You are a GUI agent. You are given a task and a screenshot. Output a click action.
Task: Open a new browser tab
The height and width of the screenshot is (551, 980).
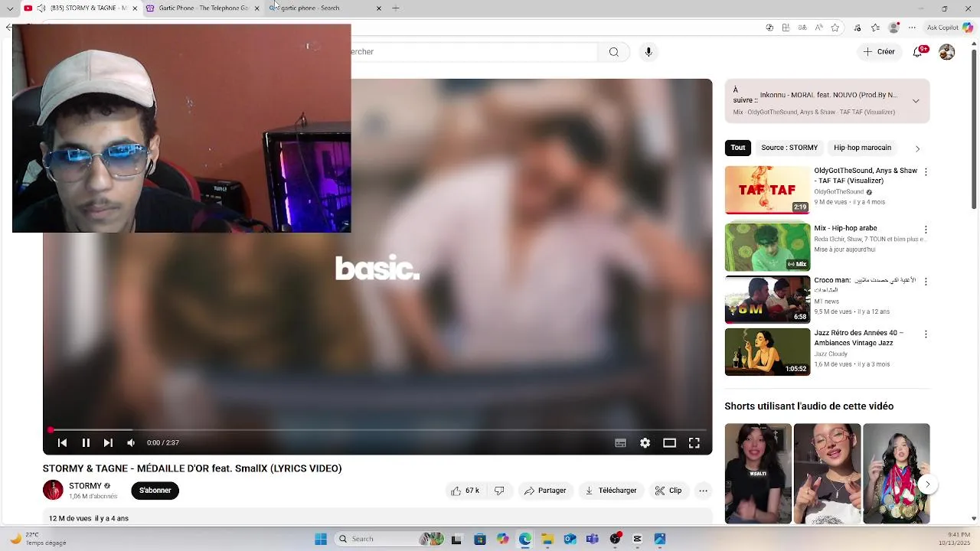[396, 8]
